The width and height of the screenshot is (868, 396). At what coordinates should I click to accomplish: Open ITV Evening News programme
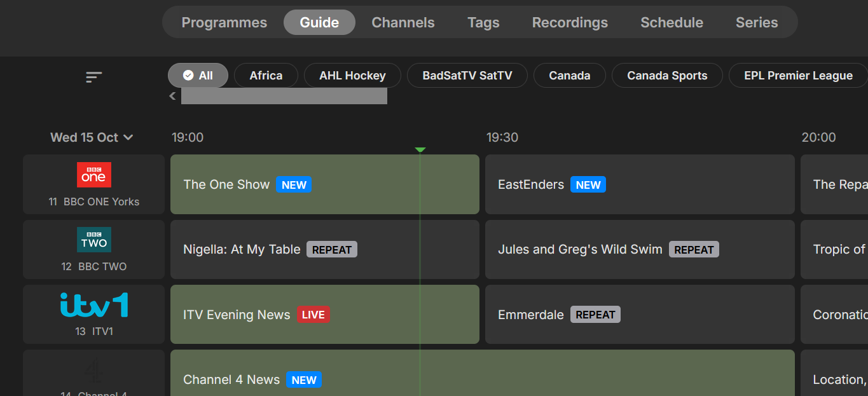pyautogui.click(x=325, y=314)
